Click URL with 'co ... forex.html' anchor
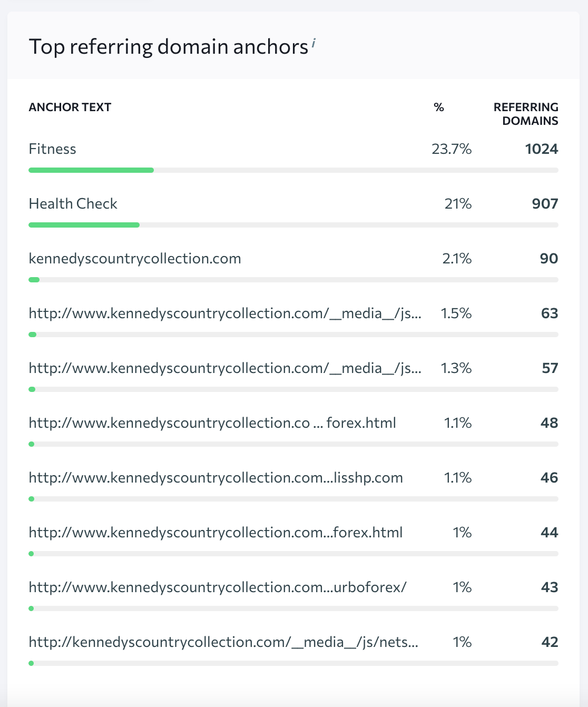 coord(212,423)
